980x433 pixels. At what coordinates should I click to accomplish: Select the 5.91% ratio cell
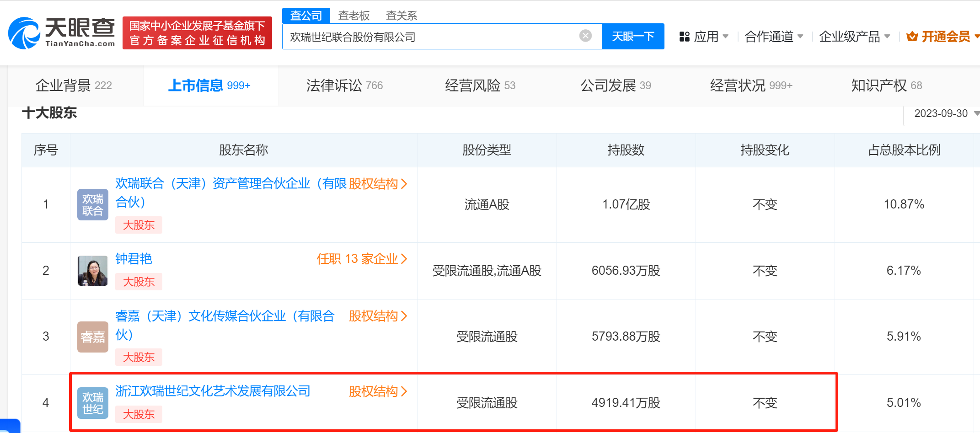click(904, 337)
